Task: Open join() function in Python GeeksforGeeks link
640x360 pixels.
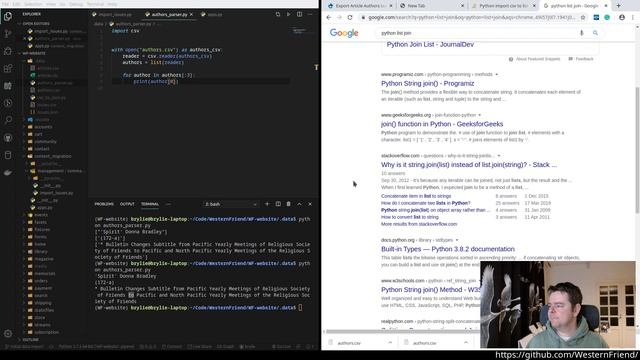Action: coord(442,124)
